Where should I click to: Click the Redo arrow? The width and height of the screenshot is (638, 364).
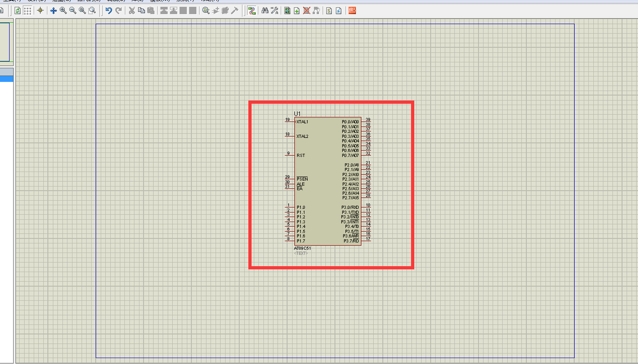tap(118, 10)
